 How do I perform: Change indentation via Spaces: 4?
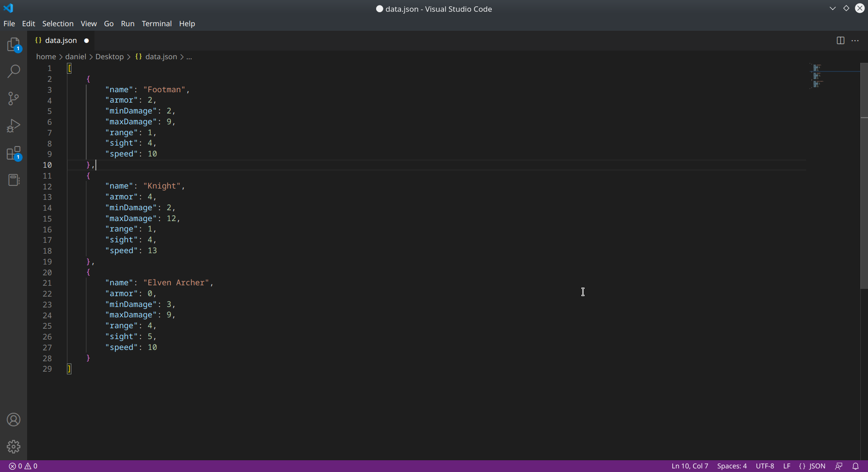732,466
